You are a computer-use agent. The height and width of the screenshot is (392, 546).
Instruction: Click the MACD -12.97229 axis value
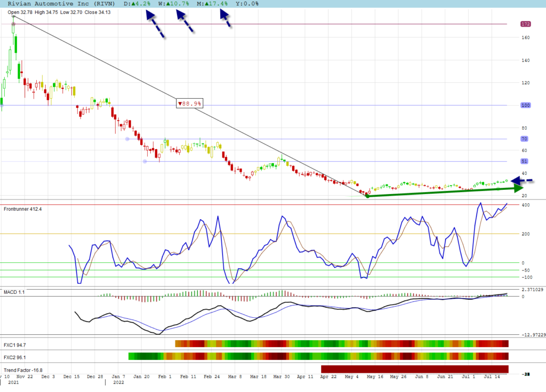(x=533, y=335)
